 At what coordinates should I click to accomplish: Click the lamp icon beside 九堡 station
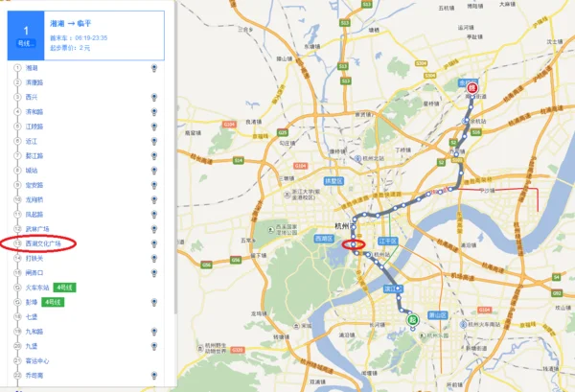[x=154, y=345]
